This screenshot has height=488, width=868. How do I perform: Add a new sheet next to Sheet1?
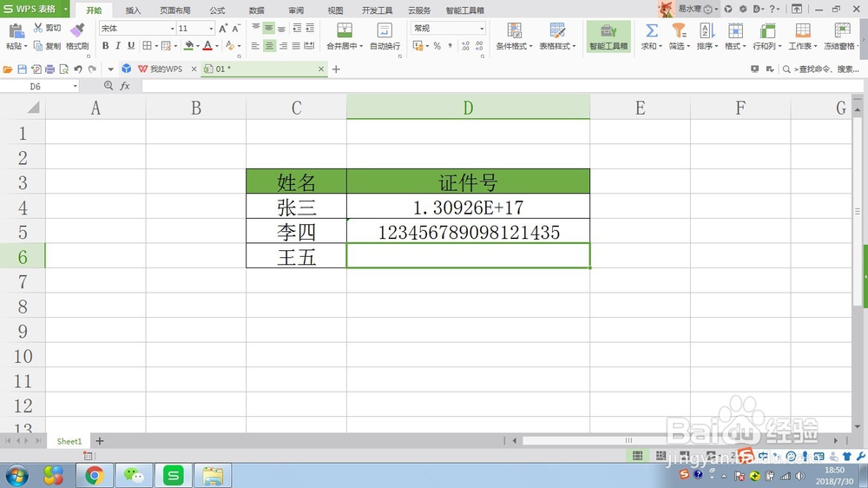pos(100,441)
